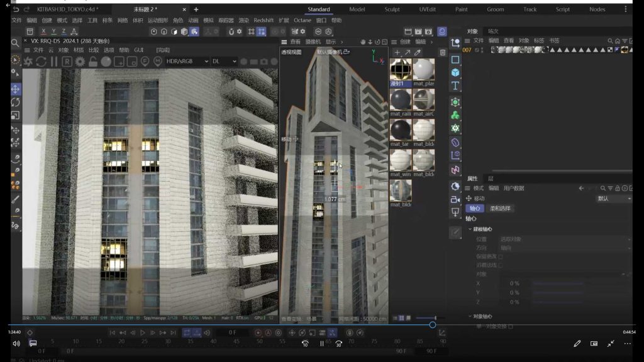This screenshot has height=362, width=644.
Task: Open the DL render kernel dropdown
Action: [x=224, y=62]
